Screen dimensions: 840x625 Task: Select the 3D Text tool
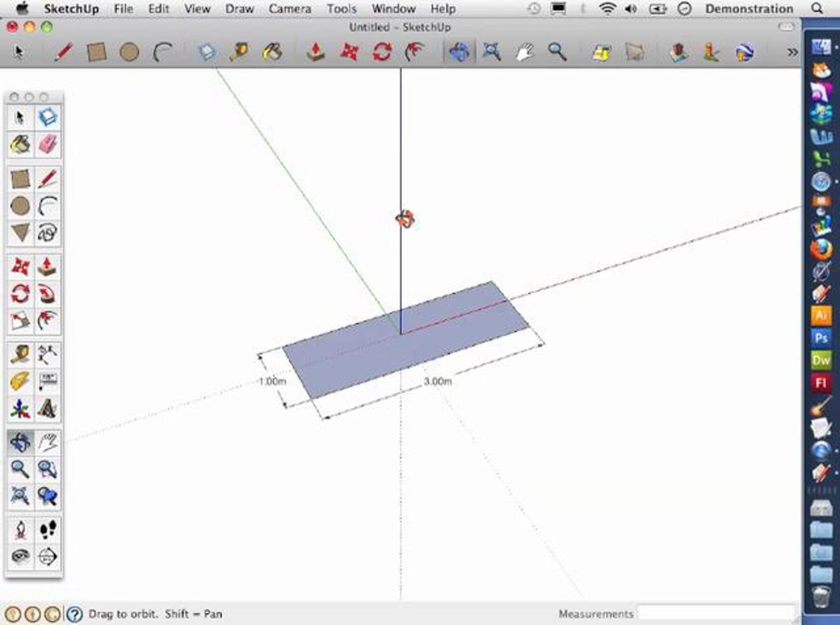(x=48, y=409)
